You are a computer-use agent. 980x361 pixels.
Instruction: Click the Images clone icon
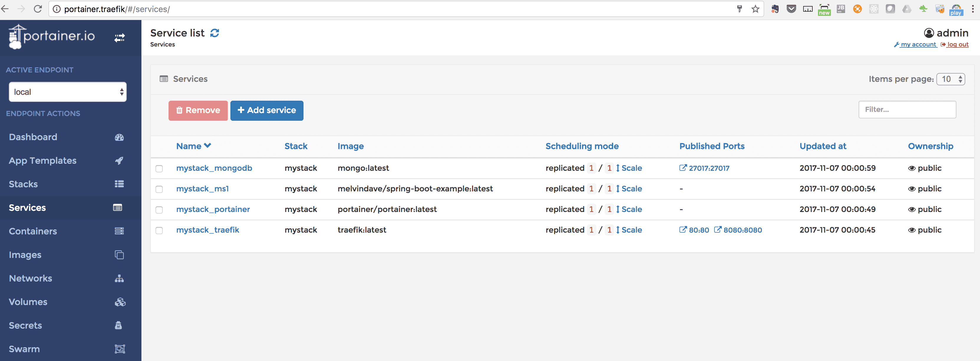point(119,255)
